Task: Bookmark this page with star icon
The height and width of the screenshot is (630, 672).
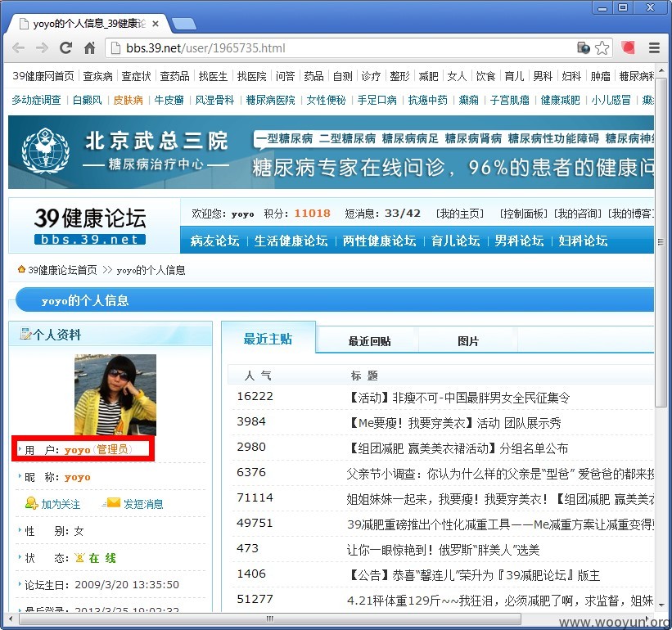Action: coord(602,48)
